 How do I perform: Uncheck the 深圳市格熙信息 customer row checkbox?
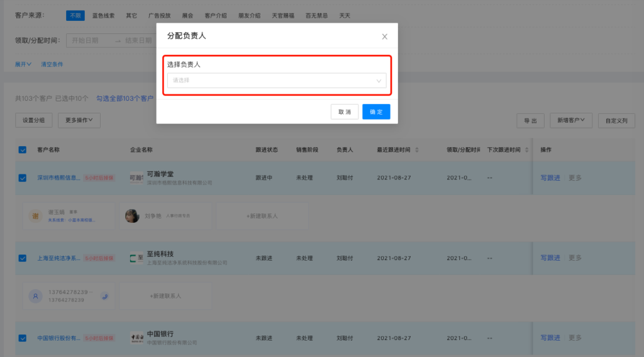point(23,178)
